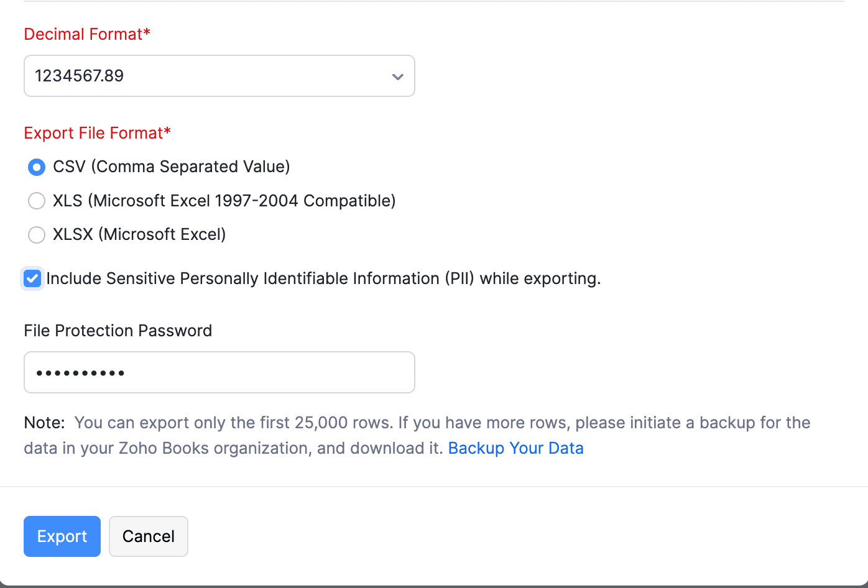Click the 'CSV (Comma Separated Value)' label text
868x588 pixels.
click(172, 167)
